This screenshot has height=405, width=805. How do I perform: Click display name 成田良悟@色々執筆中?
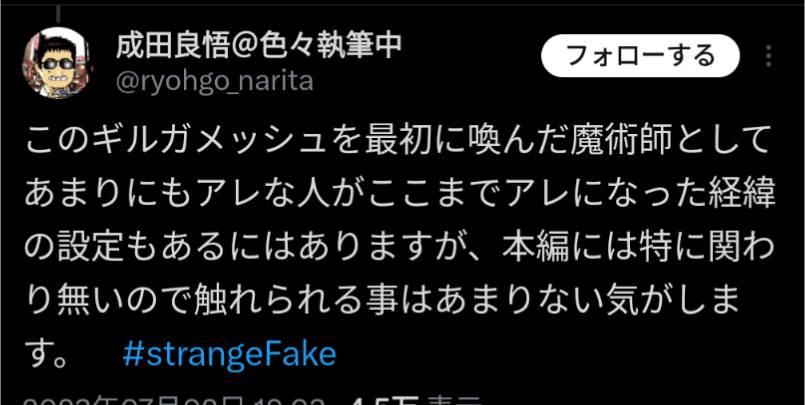click(x=259, y=46)
